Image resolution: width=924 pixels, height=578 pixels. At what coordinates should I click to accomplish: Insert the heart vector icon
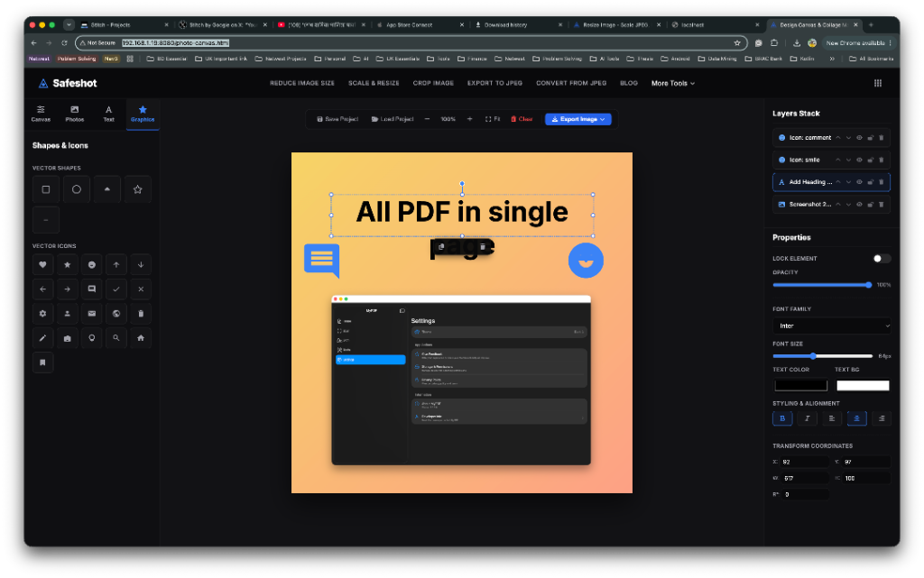[x=43, y=265]
